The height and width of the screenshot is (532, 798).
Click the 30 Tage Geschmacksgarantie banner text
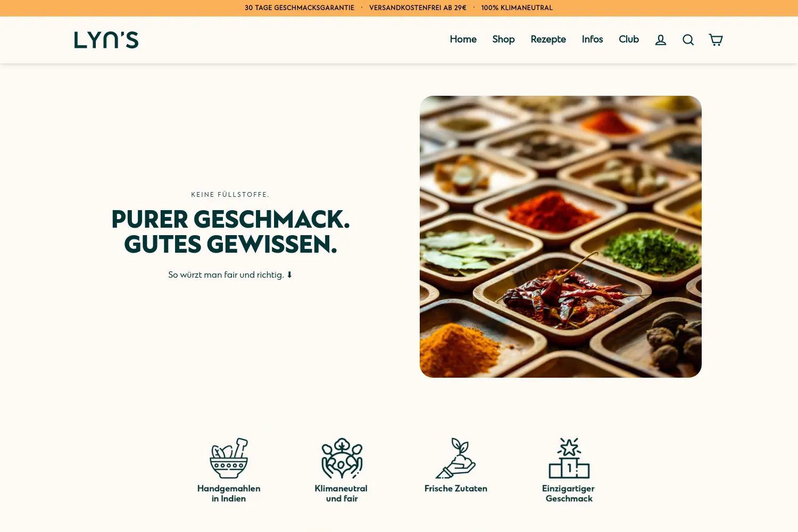pyautogui.click(x=300, y=8)
